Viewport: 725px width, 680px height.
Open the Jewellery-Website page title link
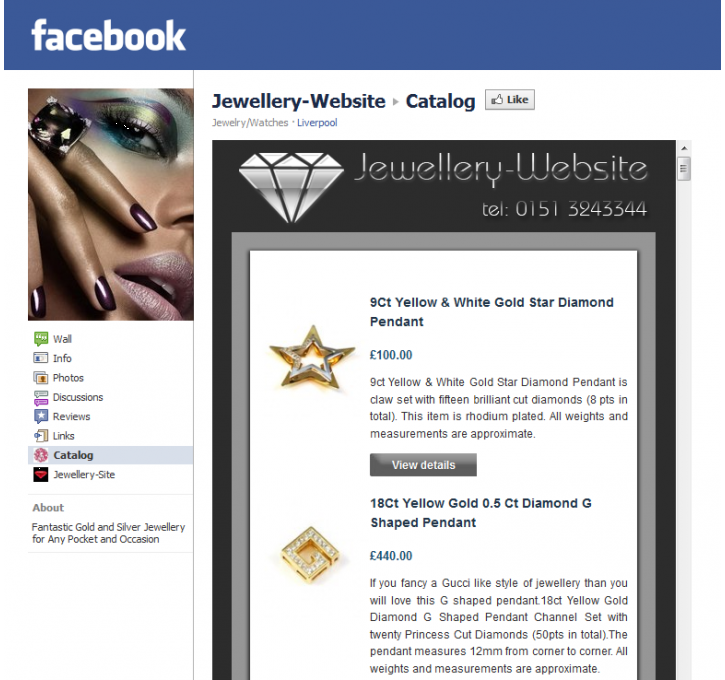click(299, 101)
